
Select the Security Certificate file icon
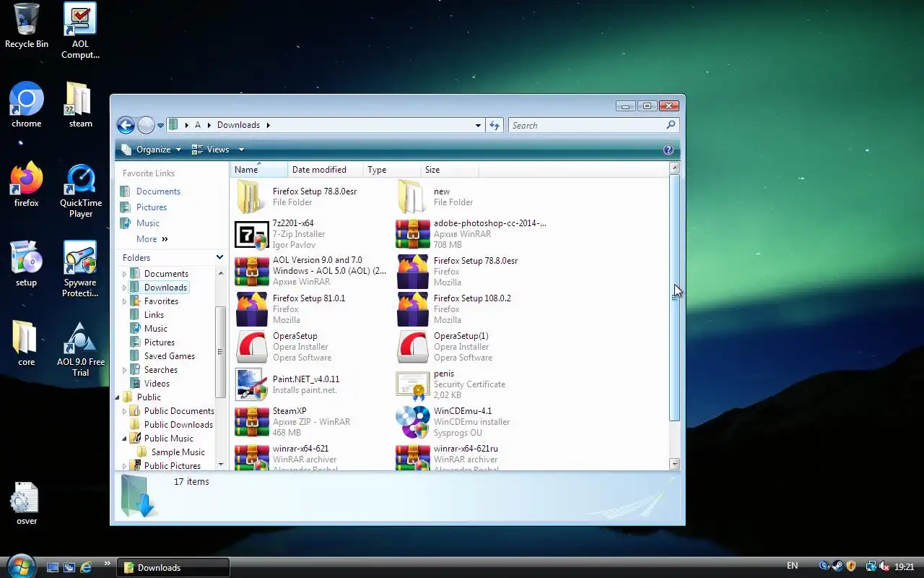(x=413, y=385)
